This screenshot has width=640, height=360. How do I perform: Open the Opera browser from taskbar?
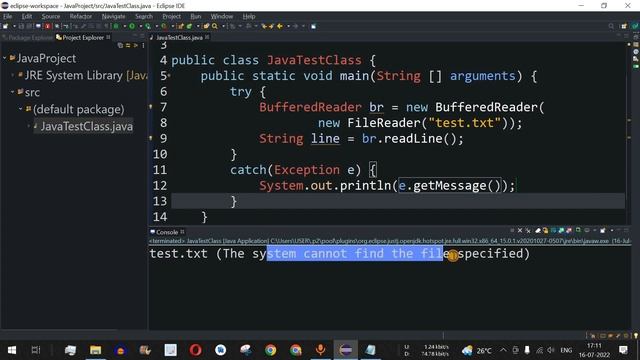click(196, 350)
